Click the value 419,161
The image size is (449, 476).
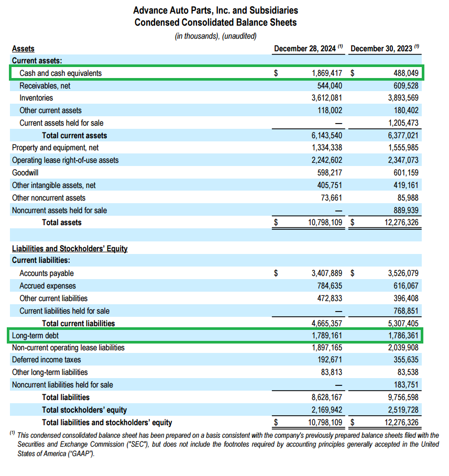point(406,185)
